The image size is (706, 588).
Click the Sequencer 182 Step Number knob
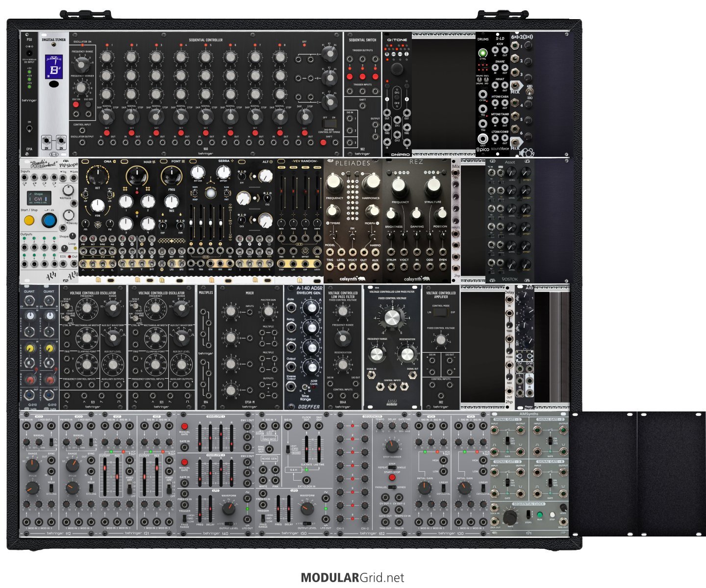[391, 446]
